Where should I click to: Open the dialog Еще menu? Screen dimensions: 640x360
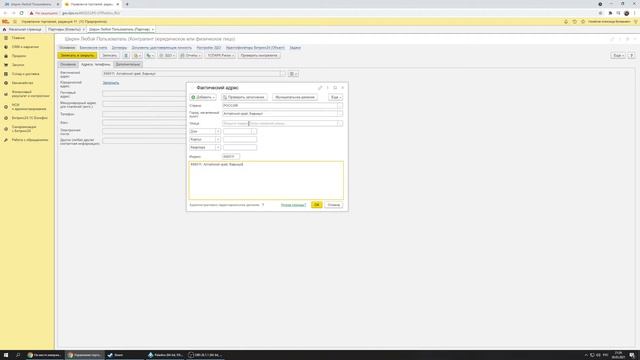336,97
